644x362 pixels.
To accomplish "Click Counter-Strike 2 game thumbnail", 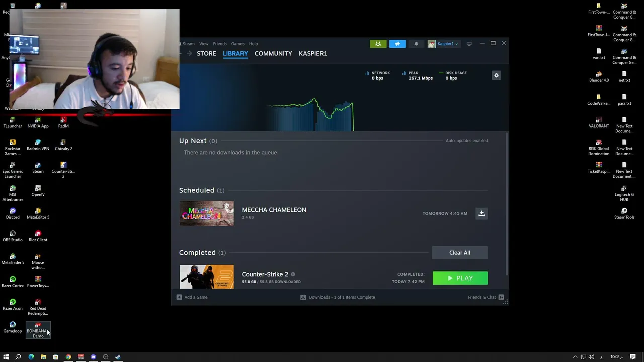I will click(x=207, y=277).
